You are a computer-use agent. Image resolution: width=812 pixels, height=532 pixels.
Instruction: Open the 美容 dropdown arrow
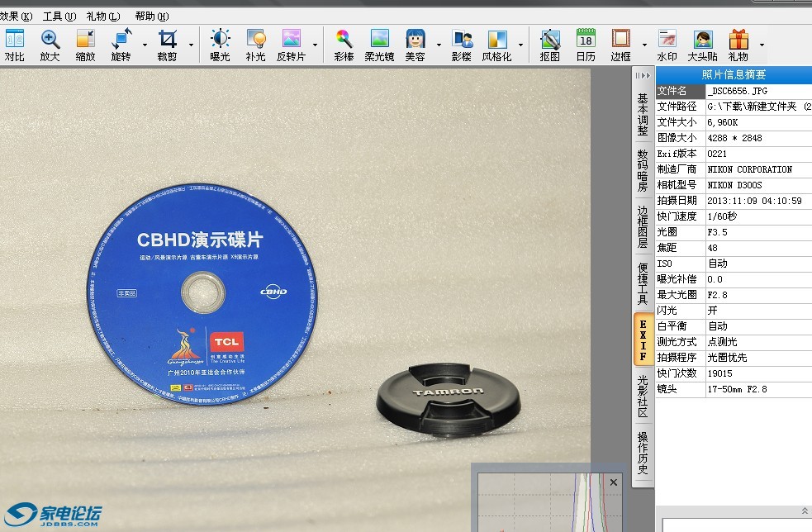click(x=439, y=45)
